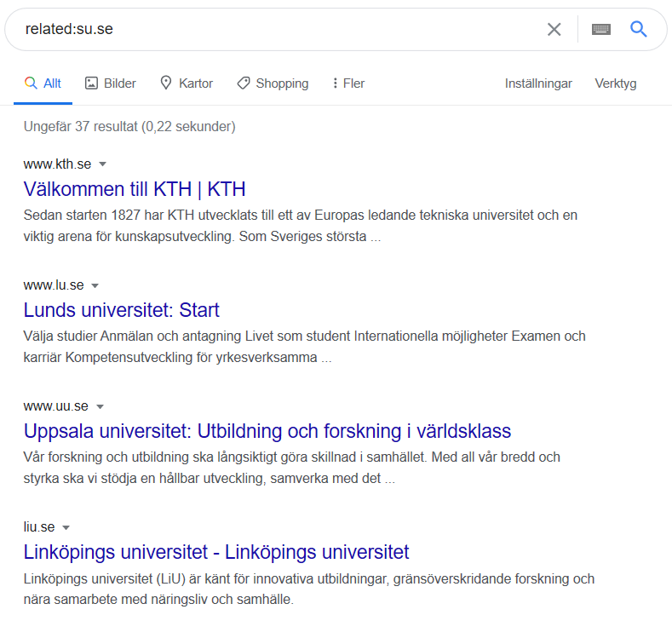Screen dimensions: 672x621
Task: Click the Kartor map pin icon
Action: click(x=166, y=83)
